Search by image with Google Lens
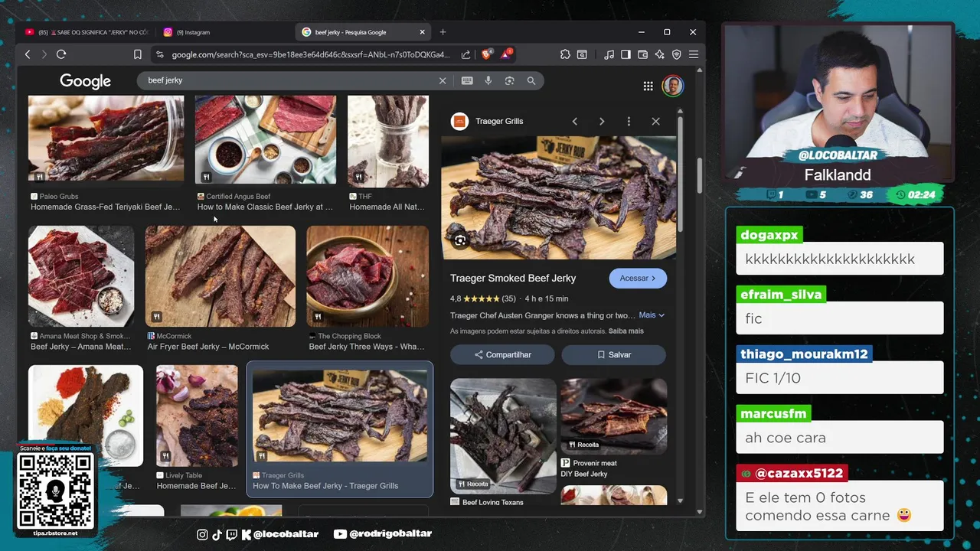Screen dimensions: 980x551 point(509,80)
